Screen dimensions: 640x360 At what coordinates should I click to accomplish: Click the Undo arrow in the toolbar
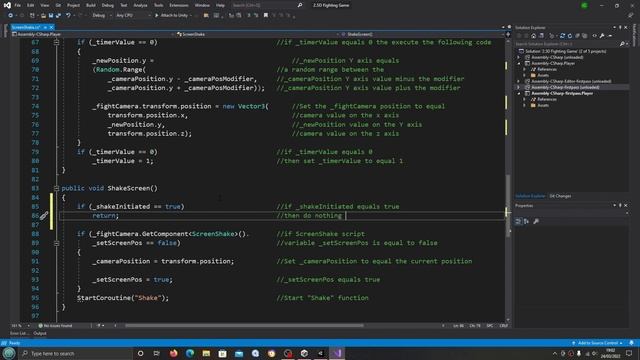coord(68,16)
